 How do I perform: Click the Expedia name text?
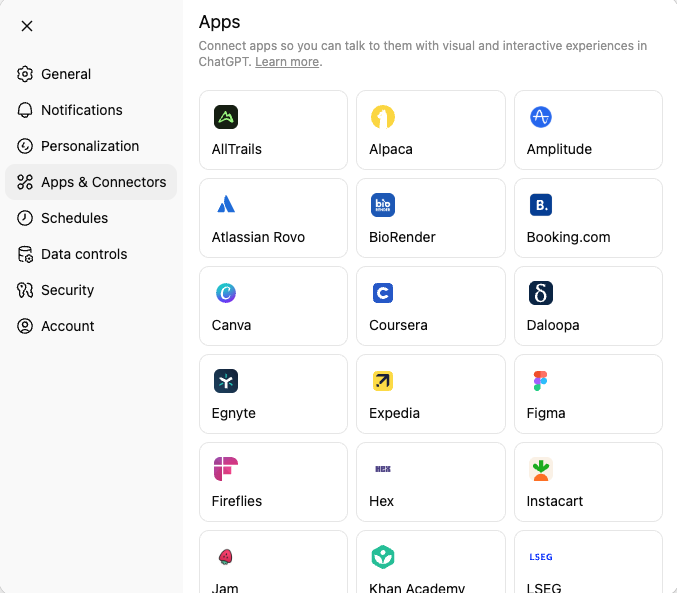[x=394, y=413]
